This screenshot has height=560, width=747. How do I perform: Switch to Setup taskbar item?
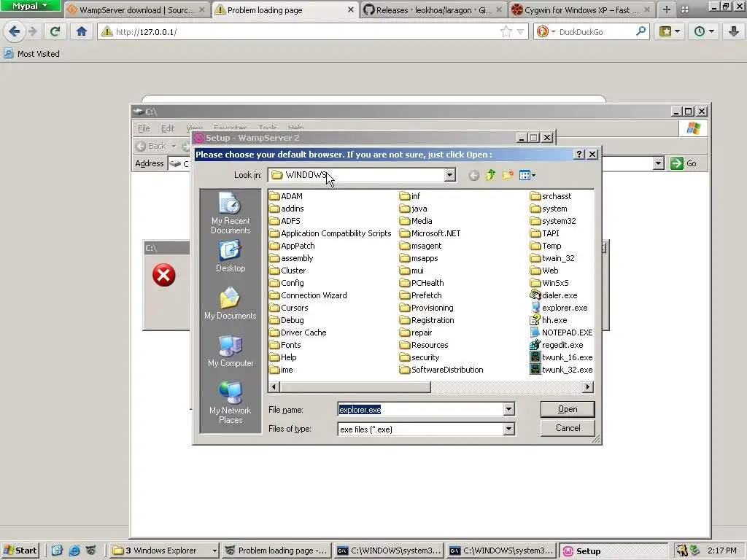point(614,551)
